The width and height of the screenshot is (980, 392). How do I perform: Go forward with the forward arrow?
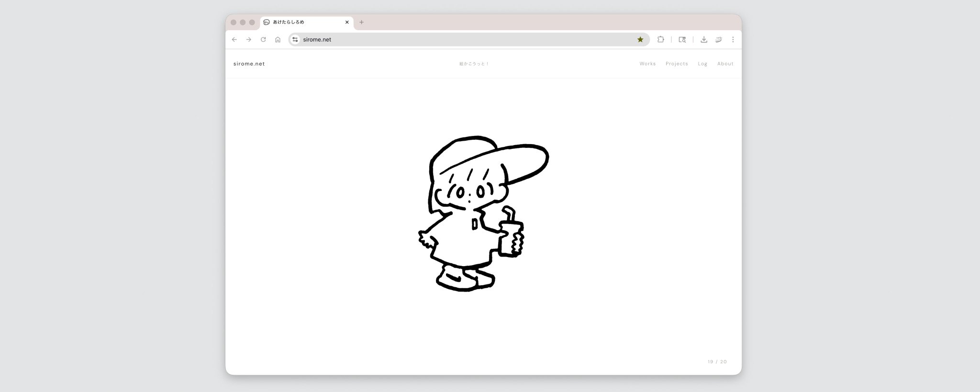coord(248,40)
